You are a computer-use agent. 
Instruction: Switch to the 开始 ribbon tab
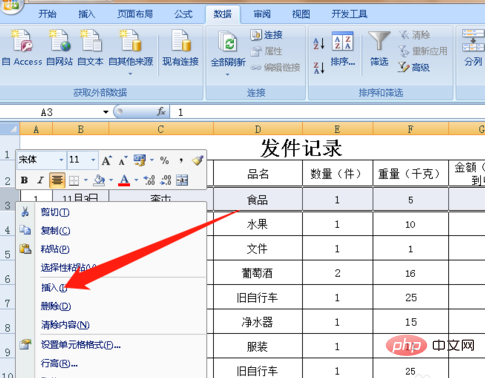tap(47, 14)
